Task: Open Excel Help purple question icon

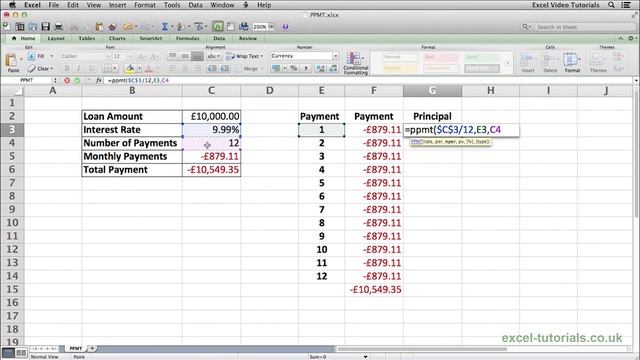Action: pos(285,27)
